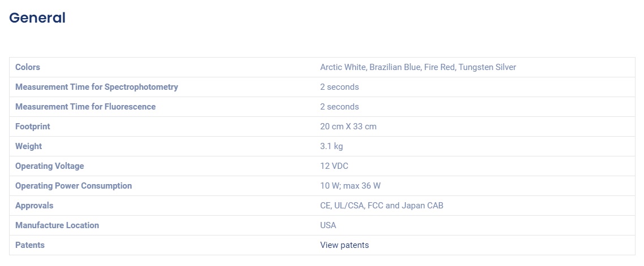Click the Spectrophotometry 2 seconds value
Screen dimensions: 644x266
click(339, 87)
